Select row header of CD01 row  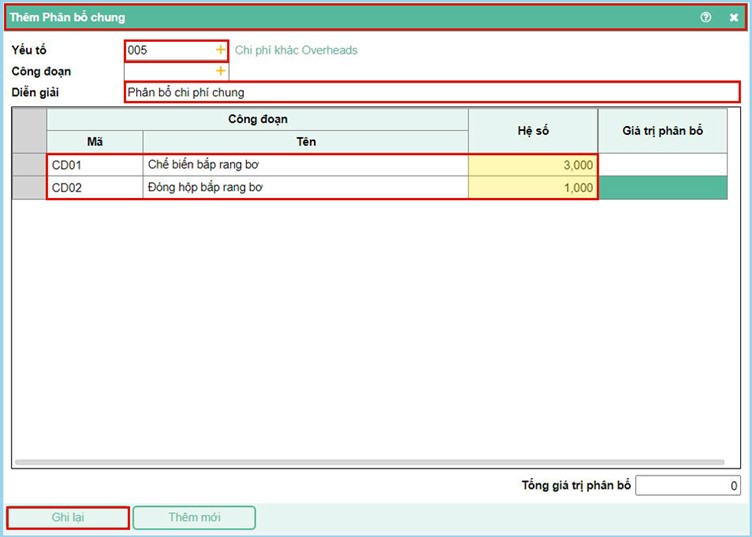click(29, 165)
